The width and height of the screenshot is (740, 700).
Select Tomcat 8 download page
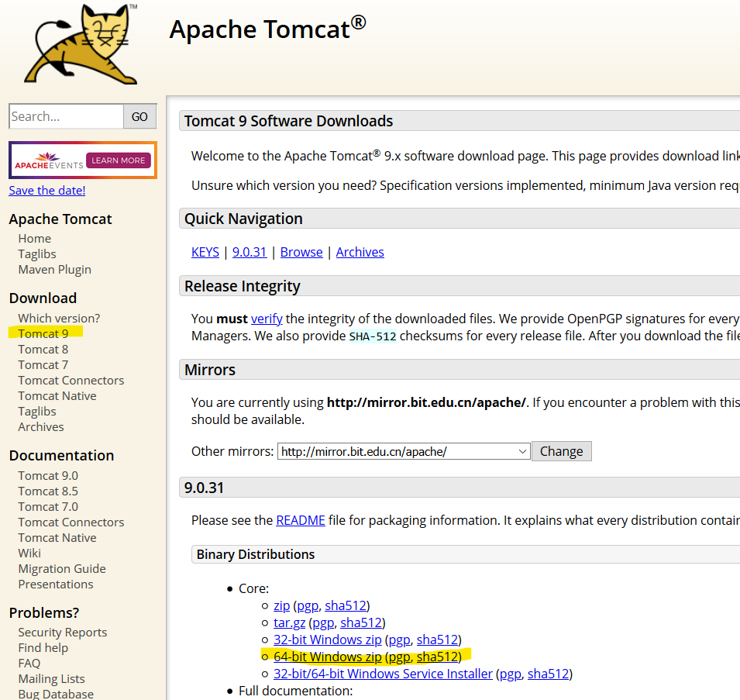pos(43,350)
